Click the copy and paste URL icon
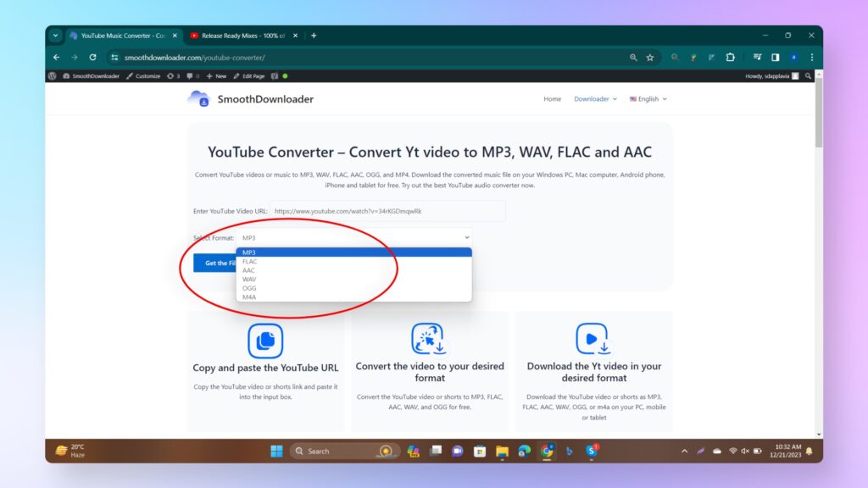 (265, 341)
